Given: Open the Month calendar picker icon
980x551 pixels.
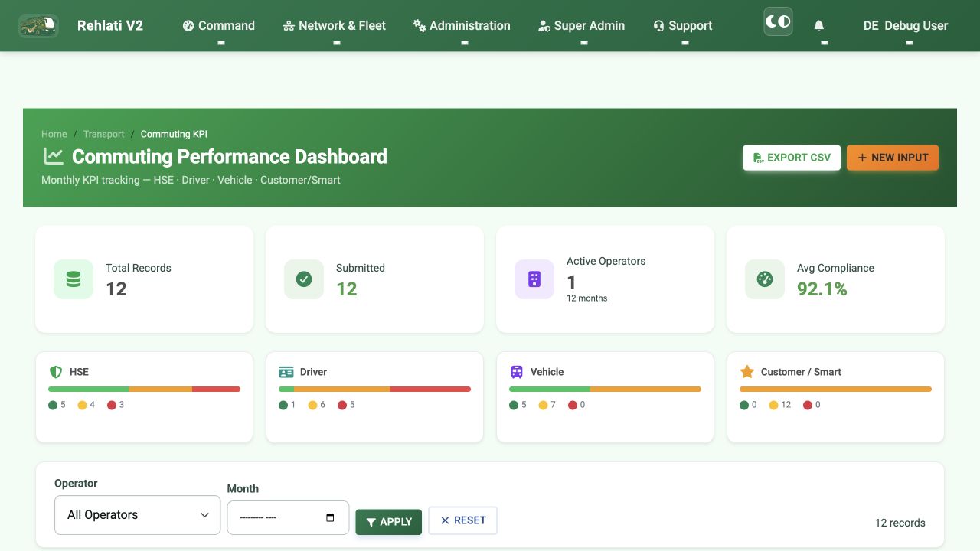Looking at the screenshot, I should point(330,518).
